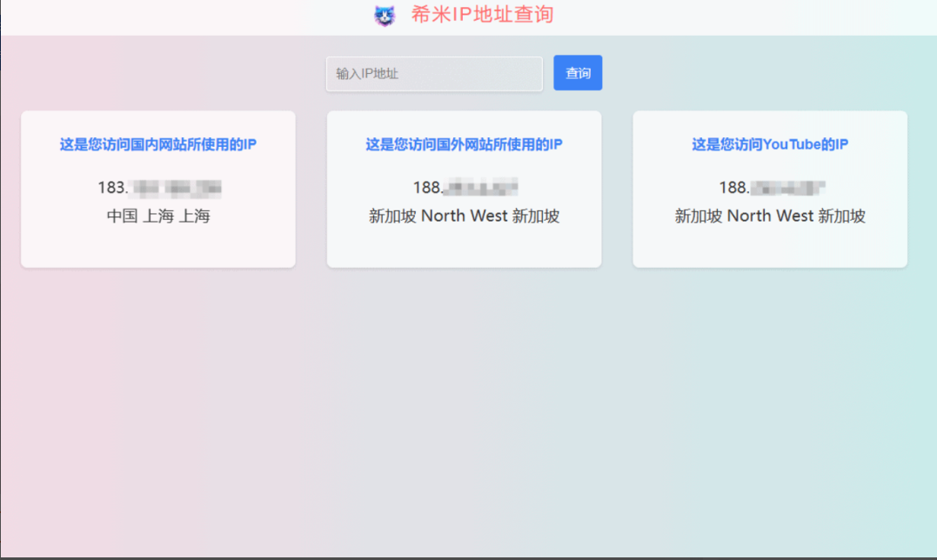Click the 中国 上海 上海 location text
937x560 pixels.
[x=158, y=217]
